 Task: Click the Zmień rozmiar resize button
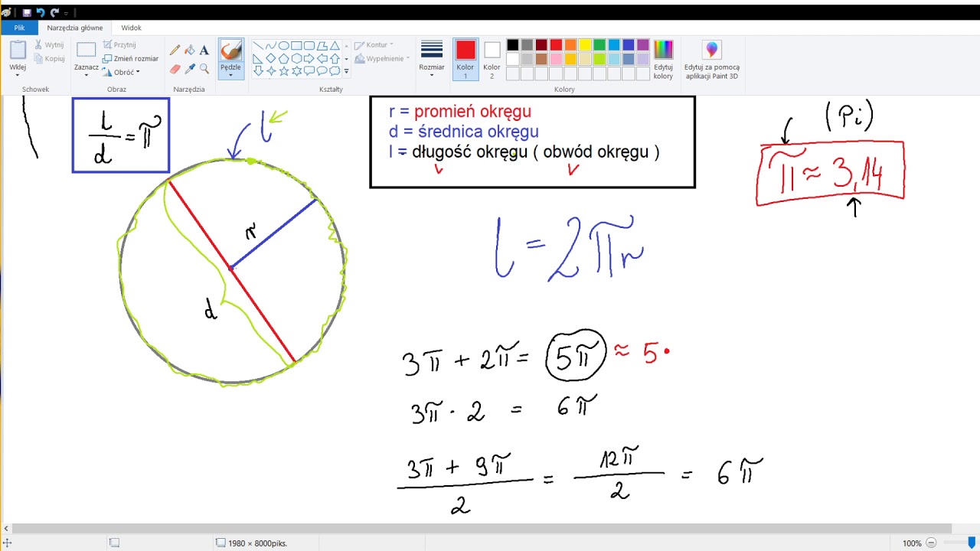click(x=131, y=58)
